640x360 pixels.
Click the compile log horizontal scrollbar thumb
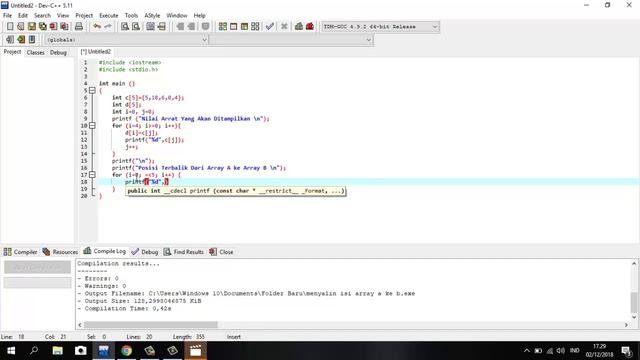[151, 325]
